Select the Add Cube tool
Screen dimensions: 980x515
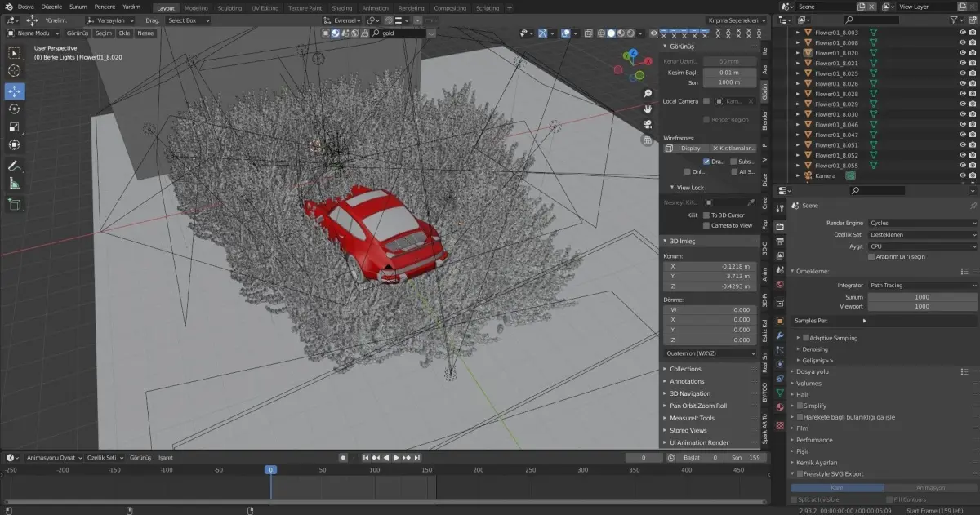pyautogui.click(x=15, y=204)
